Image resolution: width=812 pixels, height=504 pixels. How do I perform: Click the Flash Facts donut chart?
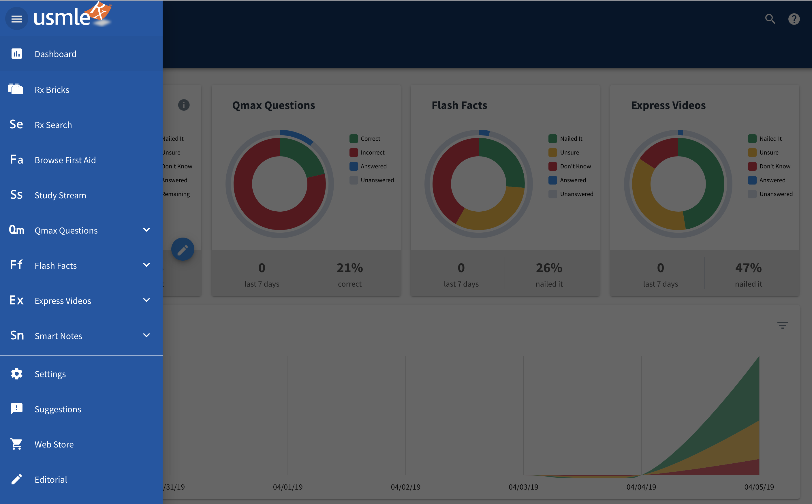[x=478, y=184]
